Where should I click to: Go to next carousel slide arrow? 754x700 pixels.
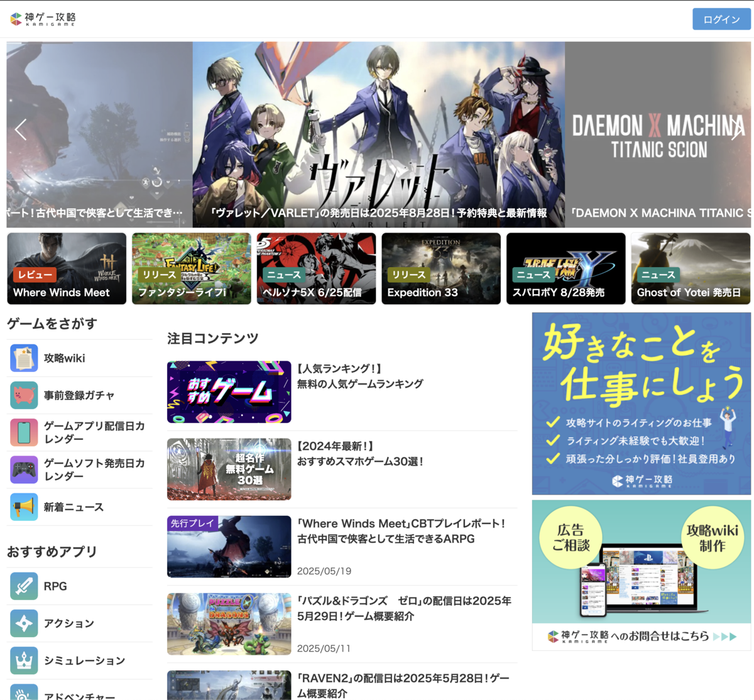[x=736, y=129]
